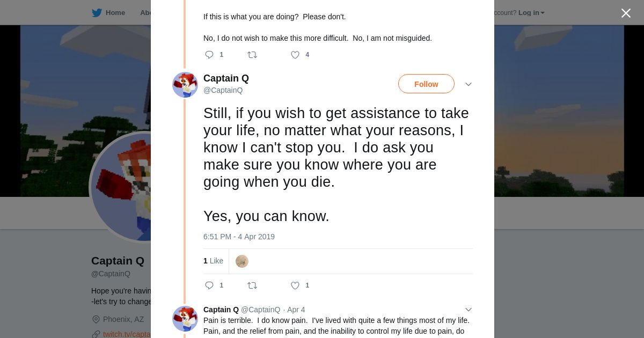Go to the Home menu item
The height and width of the screenshot is (338, 644).
tap(115, 13)
